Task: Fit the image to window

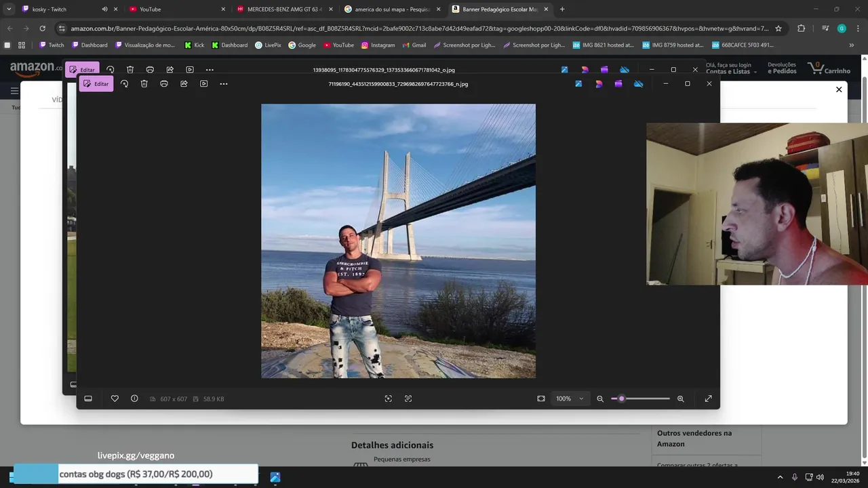Action: (x=541, y=399)
